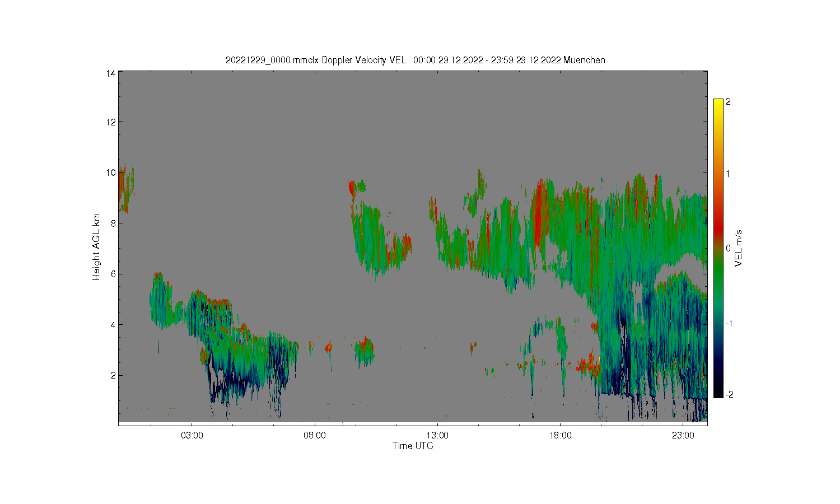Click the colorbar top value 2
Screen dimensions: 840x504
728,102
